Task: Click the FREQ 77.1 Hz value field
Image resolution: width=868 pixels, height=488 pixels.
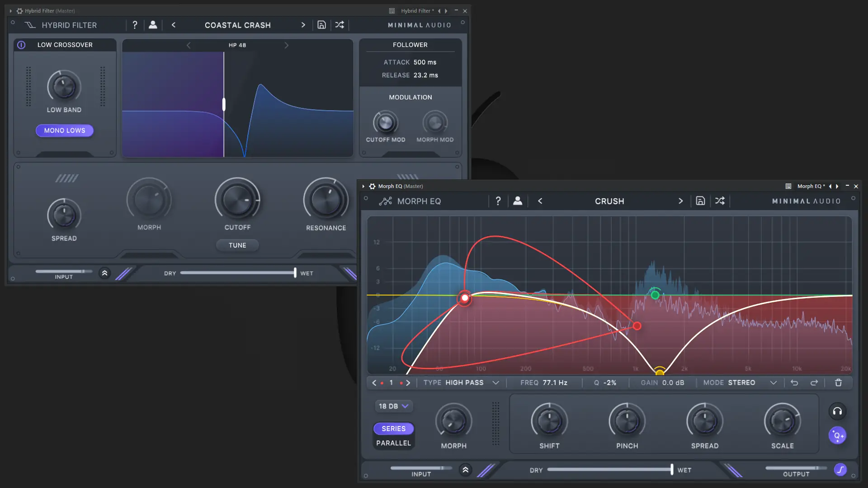Action: pos(555,383)
